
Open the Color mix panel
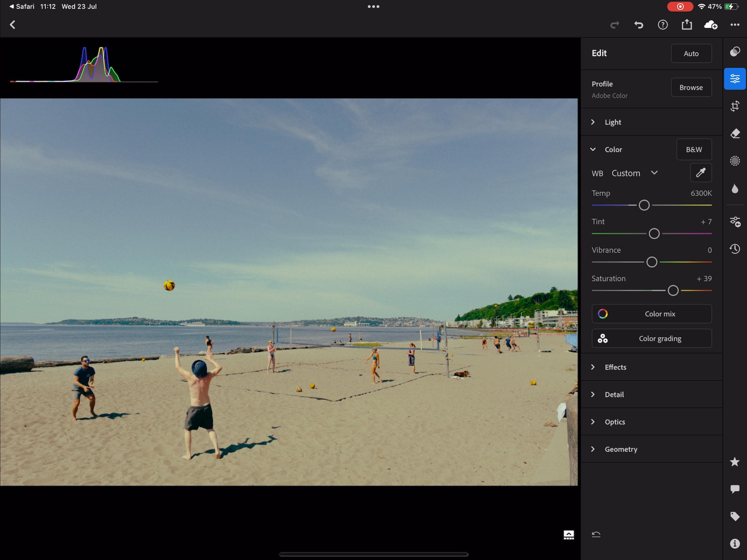pyautogui.click(x=652, y=314)
